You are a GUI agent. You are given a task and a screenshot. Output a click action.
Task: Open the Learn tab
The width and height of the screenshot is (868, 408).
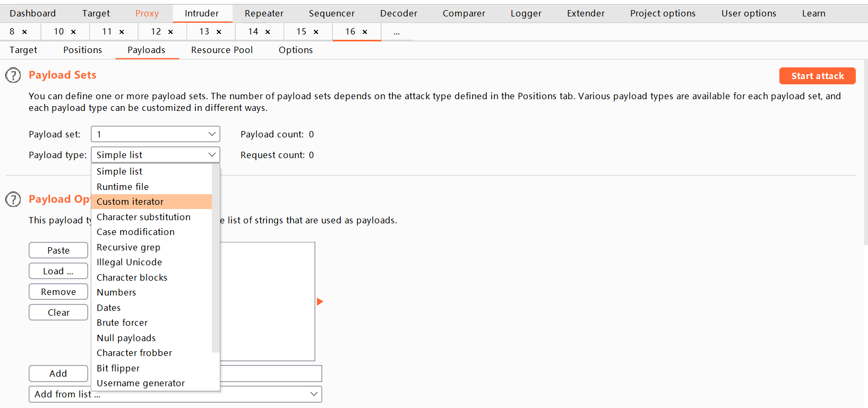tap(813, 13)
